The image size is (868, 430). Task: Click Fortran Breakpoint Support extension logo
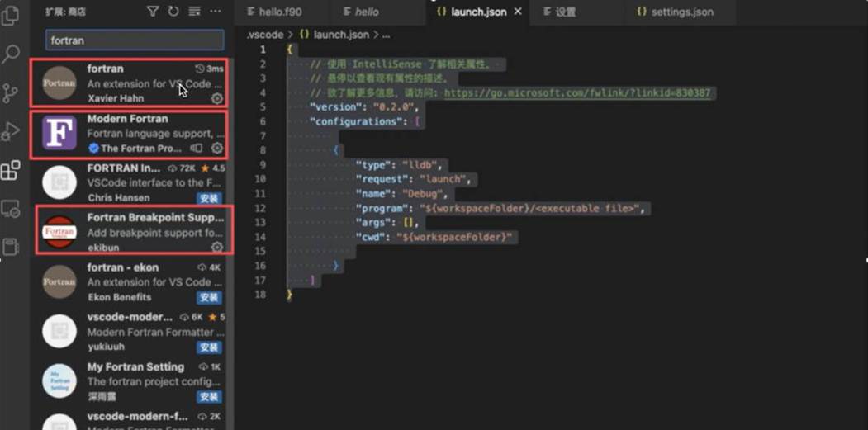point(59,232)
